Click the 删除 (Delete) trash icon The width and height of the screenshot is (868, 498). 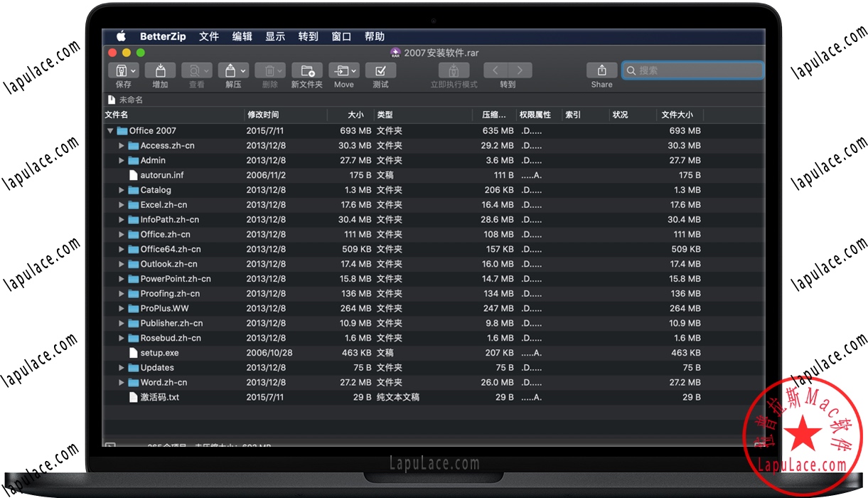pos(270,70)
